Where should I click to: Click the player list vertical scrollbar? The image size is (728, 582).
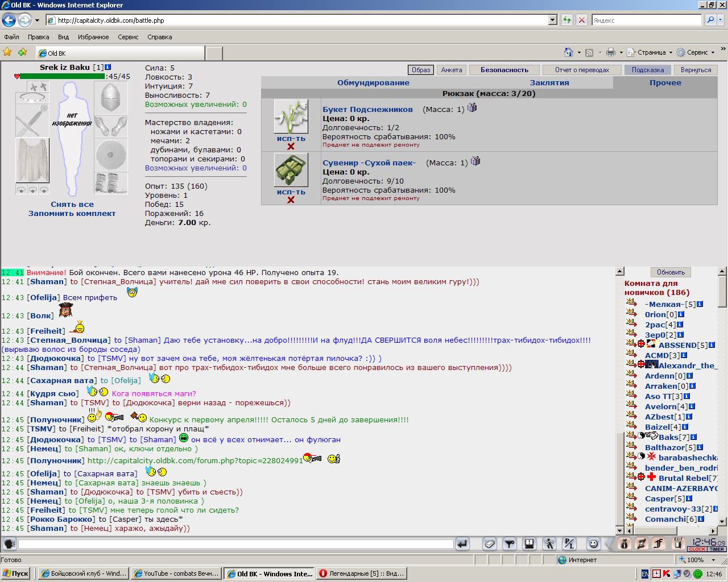pos(723,396)
